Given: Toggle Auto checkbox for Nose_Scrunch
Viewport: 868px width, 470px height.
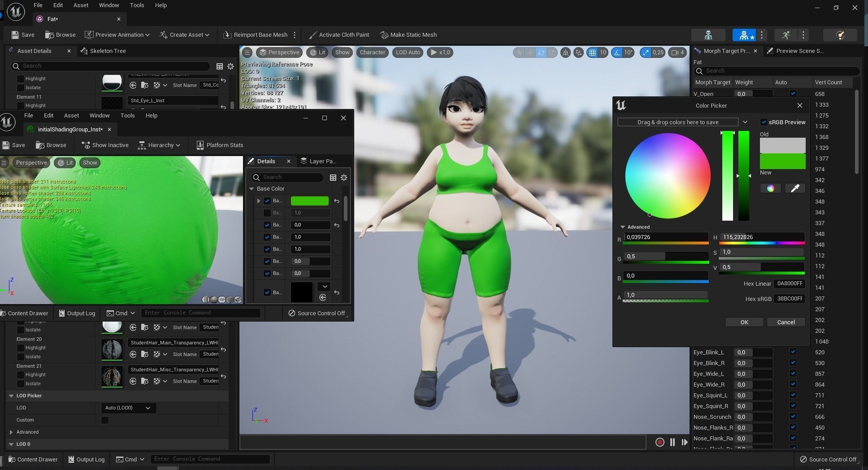Looking at the screenshot, I should [x=793, y=417].
